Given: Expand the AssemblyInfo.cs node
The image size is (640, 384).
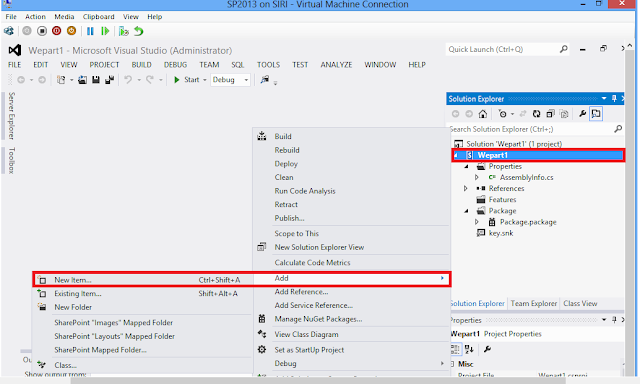Looking at the screenshot, I should [x=476, y=178].
